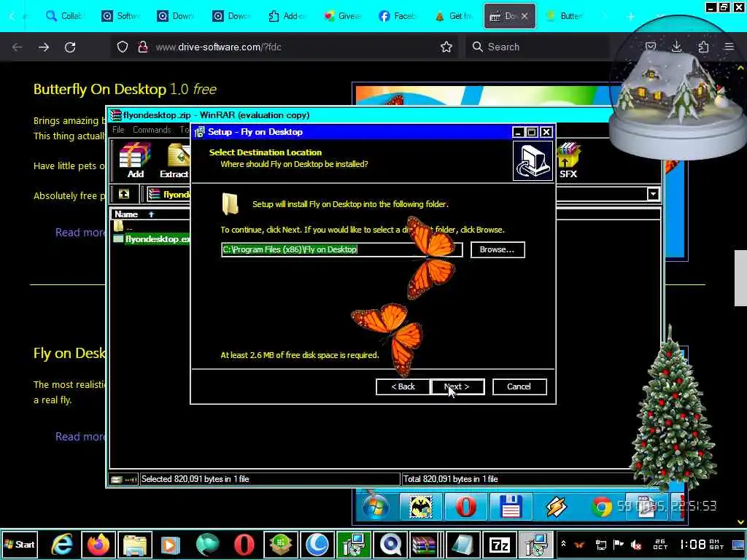Click the Start button

click(20, 544)
